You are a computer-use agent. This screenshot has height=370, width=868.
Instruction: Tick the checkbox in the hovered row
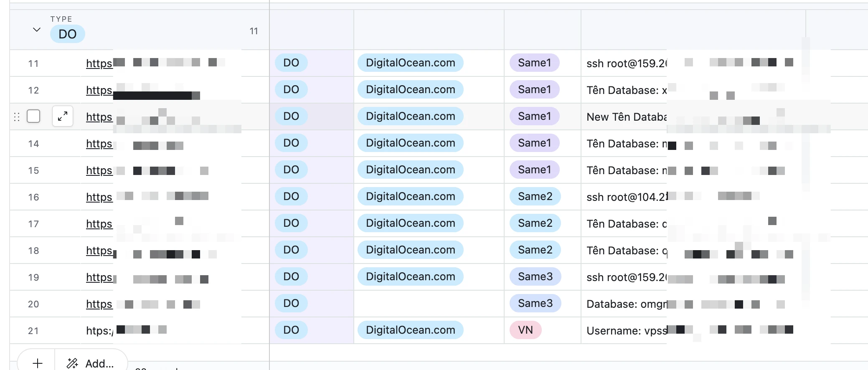coord(33,116)
